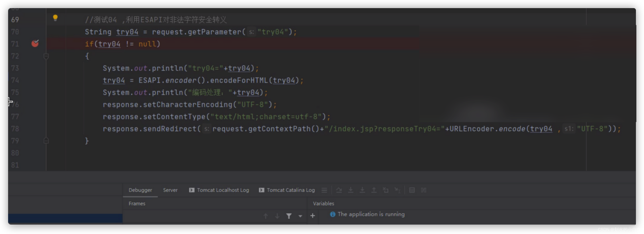Click the Frames panel header
644x234 pixels.
137,203
